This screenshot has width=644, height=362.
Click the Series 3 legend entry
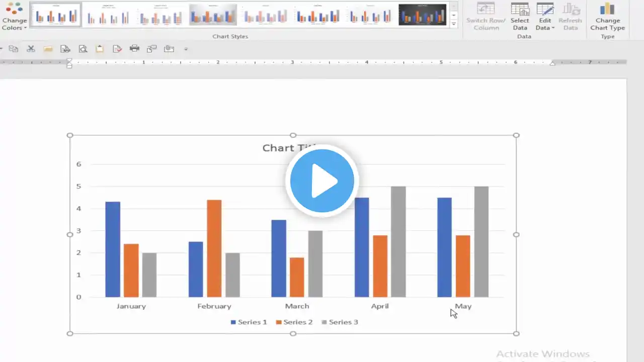click(x=340, y=322)
